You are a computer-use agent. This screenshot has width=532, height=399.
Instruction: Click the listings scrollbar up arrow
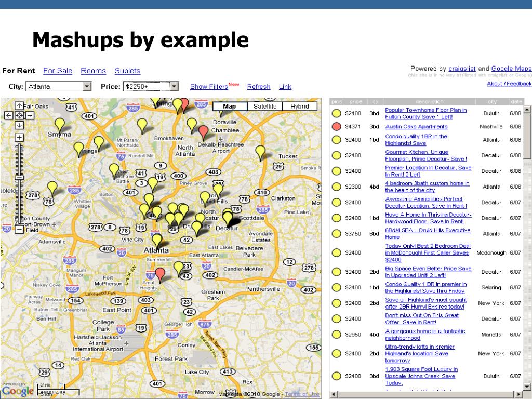(527, 109)
